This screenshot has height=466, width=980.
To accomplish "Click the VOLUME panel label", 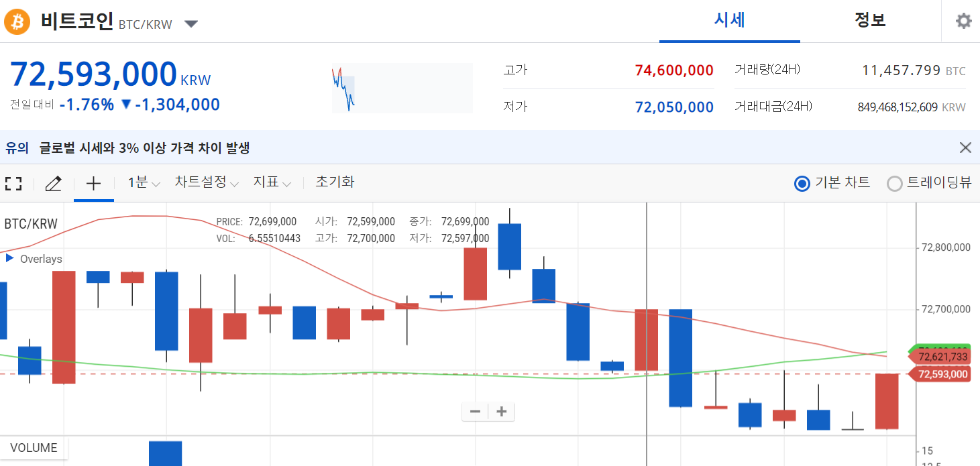I will pyautogui.click(x=34, y=448).
